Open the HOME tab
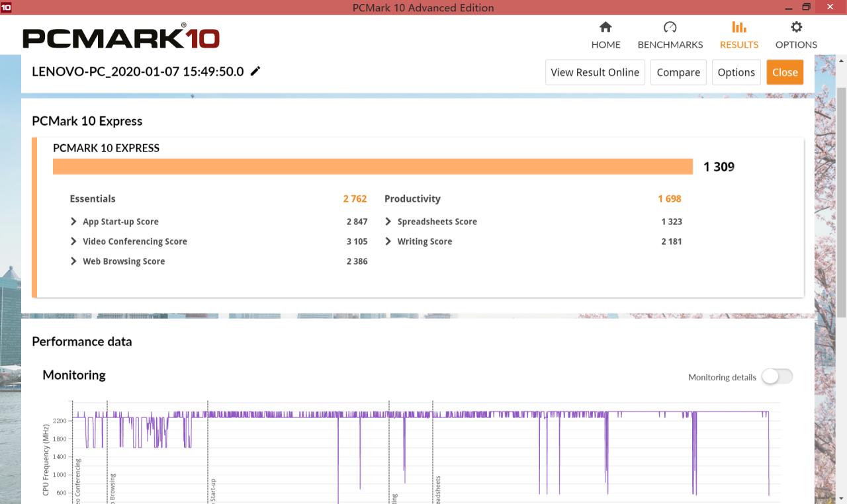Viewport: 847px width, 504px height. point(605,35)
